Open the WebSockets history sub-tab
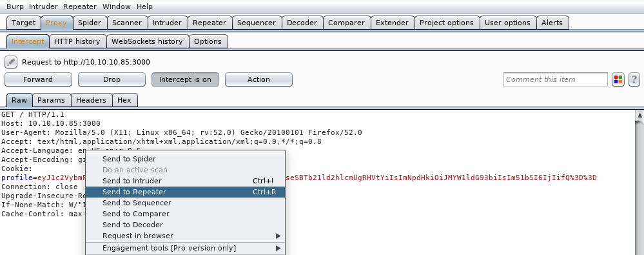 (x=147, y=41)
